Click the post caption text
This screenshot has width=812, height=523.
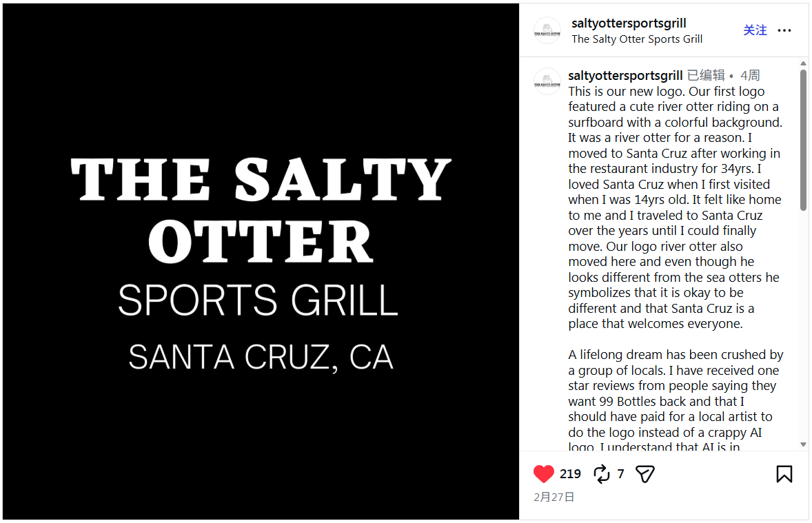[674, 207]
